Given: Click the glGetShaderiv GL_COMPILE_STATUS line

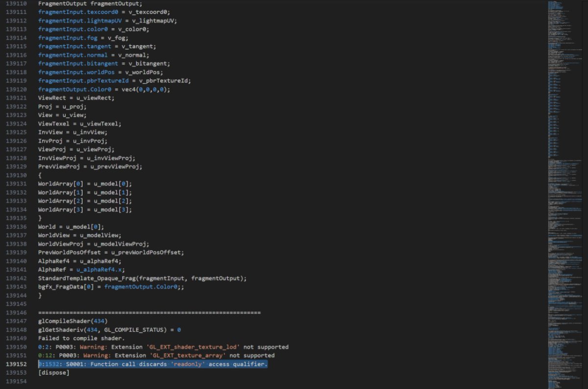Looking at the screenshot, I should pos(110,330).
